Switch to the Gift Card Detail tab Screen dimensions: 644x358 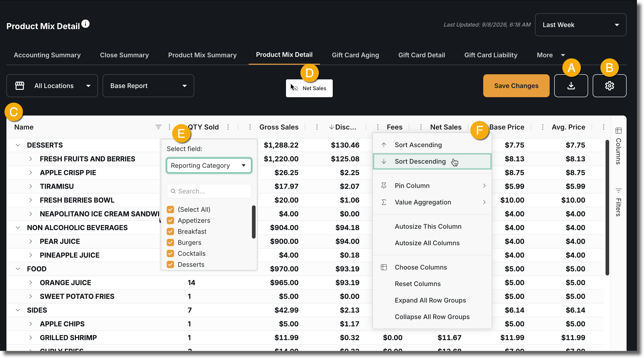pos(421,55)
